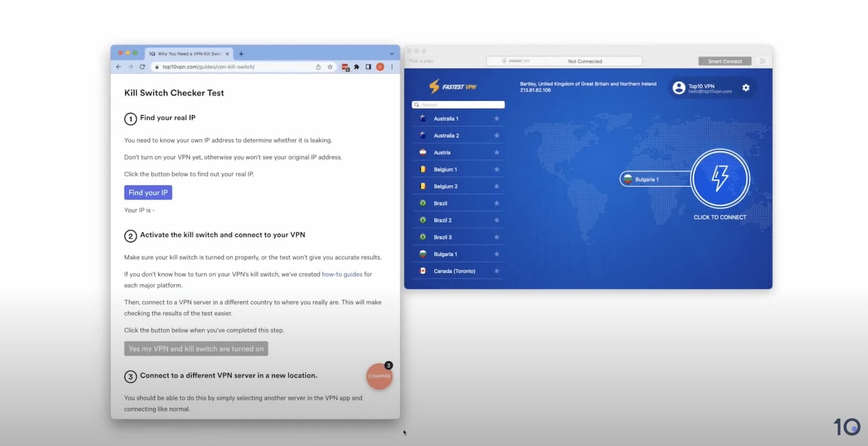Click the CLICK TO CONNECT label
The width and height of the screenshot is (868, 446).
(x=720, y=218)
